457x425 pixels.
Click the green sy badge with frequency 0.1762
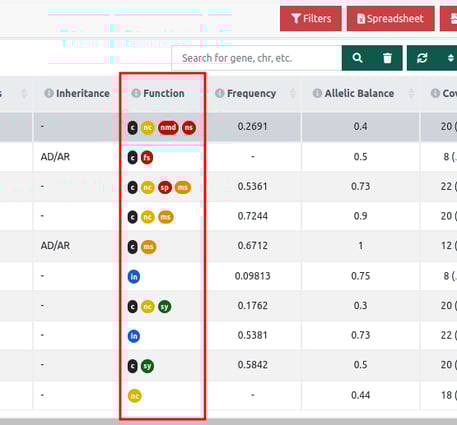(165, 306)
